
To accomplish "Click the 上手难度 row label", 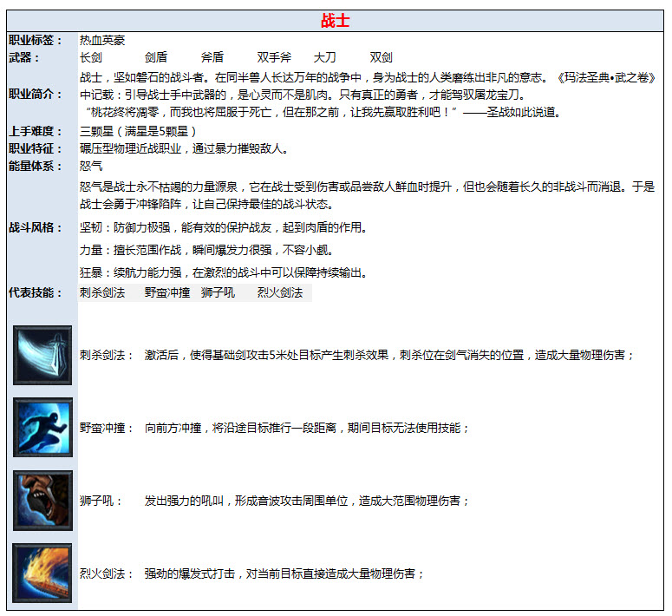I will [x=36, y=131].
